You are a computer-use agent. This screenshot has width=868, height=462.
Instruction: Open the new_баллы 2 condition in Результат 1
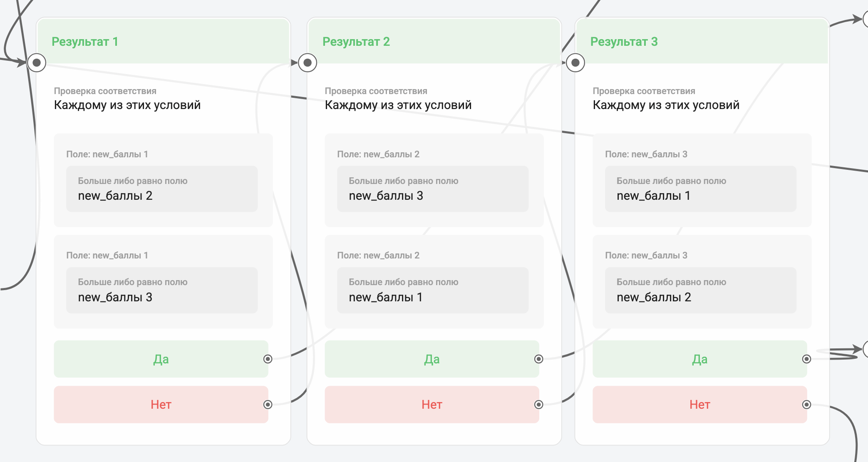[x=161, y=189]
